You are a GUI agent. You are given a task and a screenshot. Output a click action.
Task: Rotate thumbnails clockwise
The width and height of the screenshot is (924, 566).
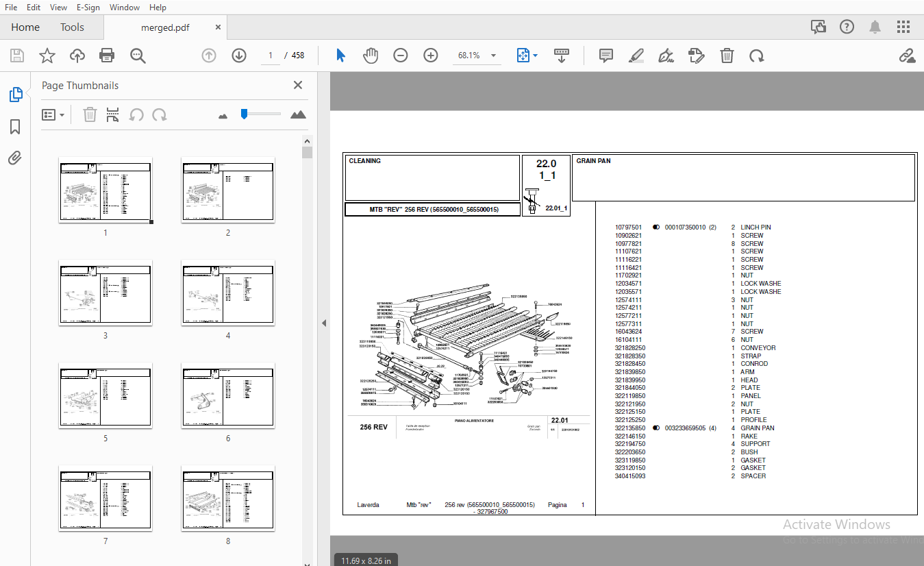160,114
